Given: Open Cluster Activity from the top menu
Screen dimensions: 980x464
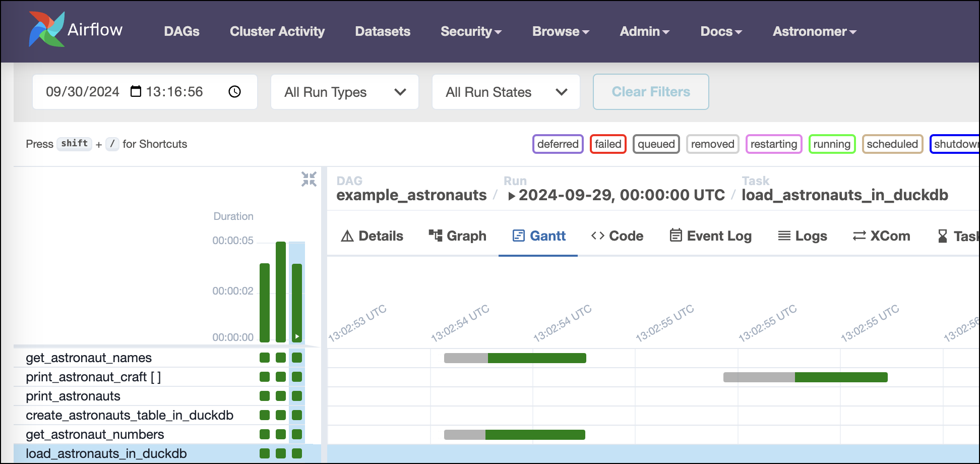Looking at the screenshot, I should click(x=277, y=31).
